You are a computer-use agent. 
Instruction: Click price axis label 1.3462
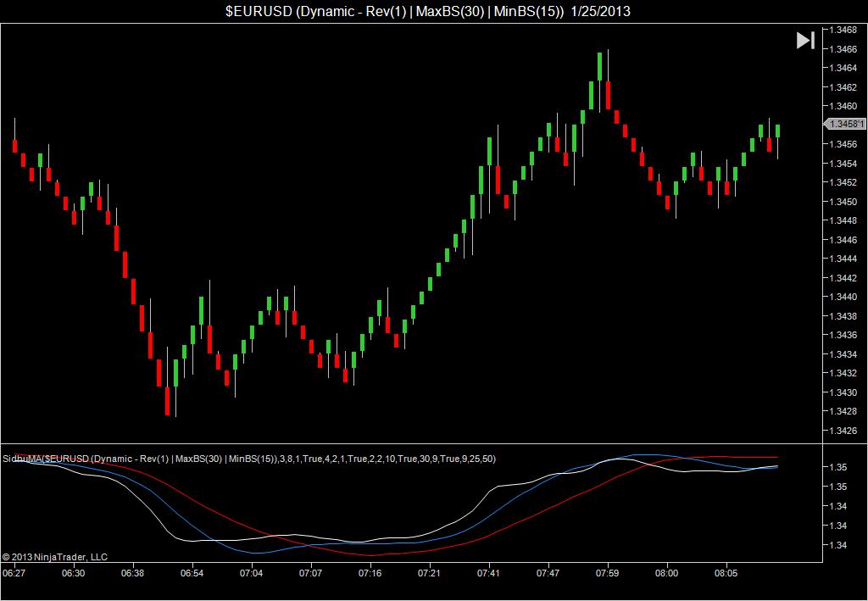(843, 86)
